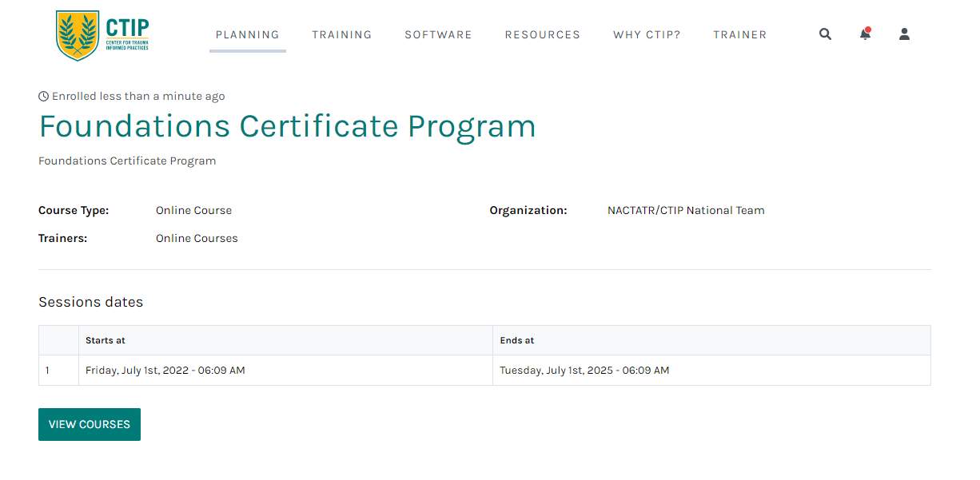The width and height of the screenshot is (980, 480).
Task: Open the Resources menu
Action: tap(543, 34)
